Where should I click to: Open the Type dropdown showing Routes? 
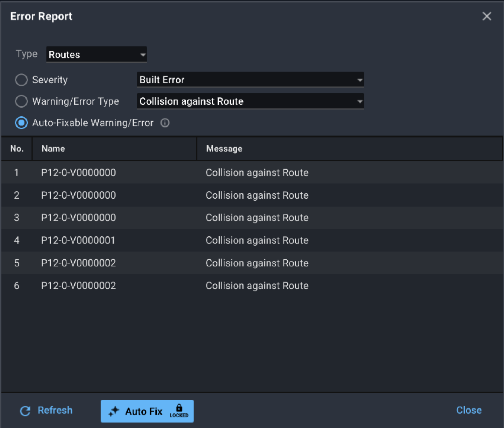coord(96,54)
